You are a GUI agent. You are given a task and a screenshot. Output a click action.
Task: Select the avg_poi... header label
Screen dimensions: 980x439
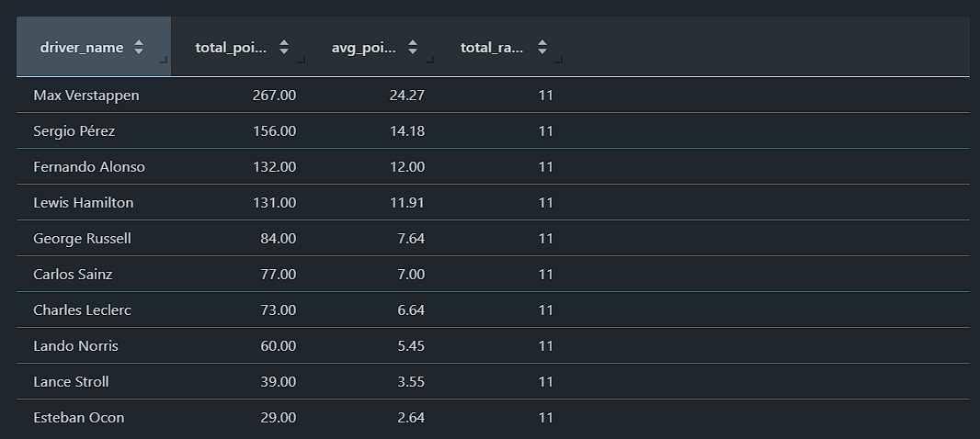[364, 48]
